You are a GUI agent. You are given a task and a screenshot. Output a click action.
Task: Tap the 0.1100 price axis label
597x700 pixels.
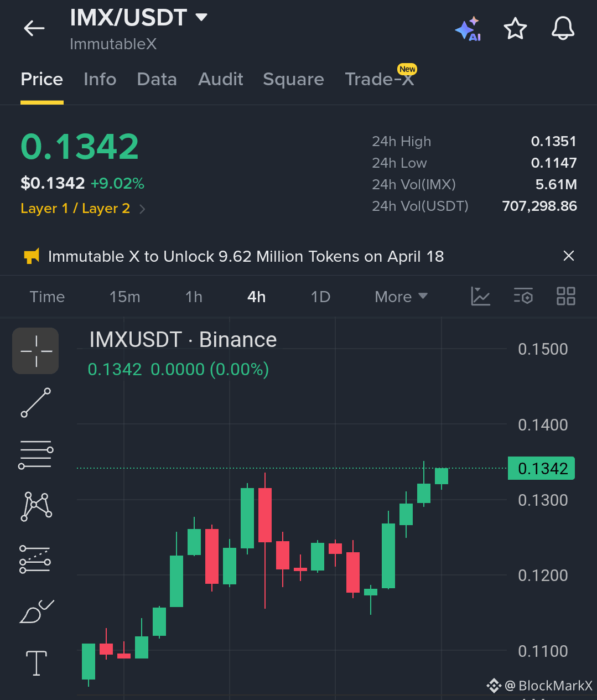[x=543, y=651]
